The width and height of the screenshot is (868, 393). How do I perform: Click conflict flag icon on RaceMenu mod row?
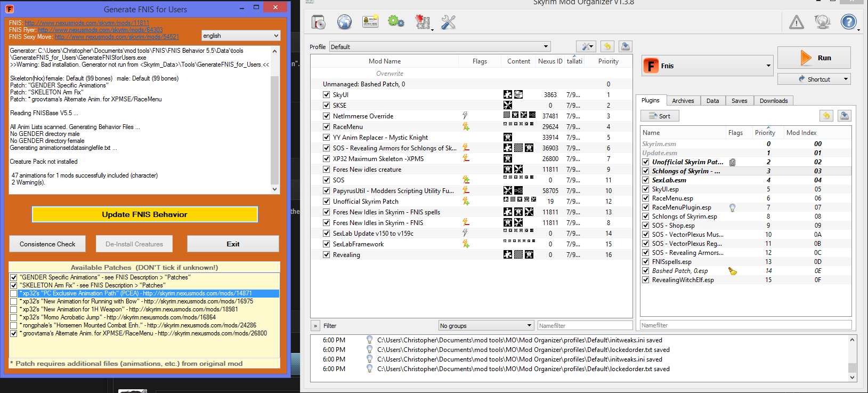pos(466,126)
